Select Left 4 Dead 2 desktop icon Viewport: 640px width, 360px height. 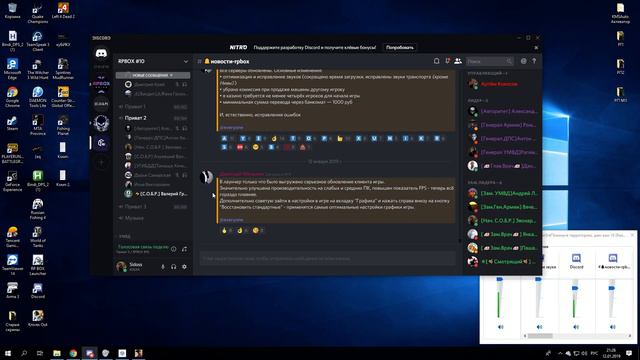(63, 11)
